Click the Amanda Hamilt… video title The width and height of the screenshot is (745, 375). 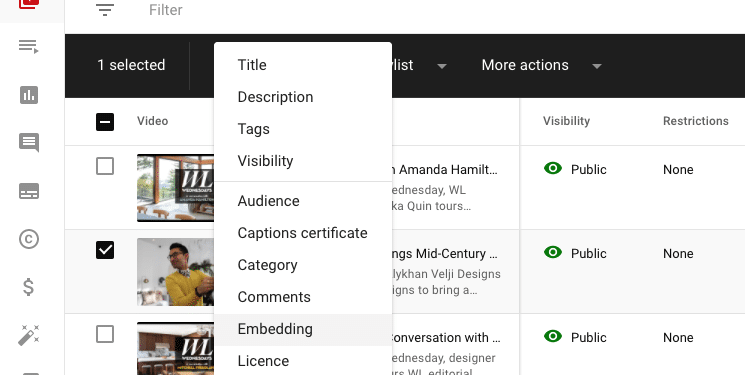click(x=445, y=170)
